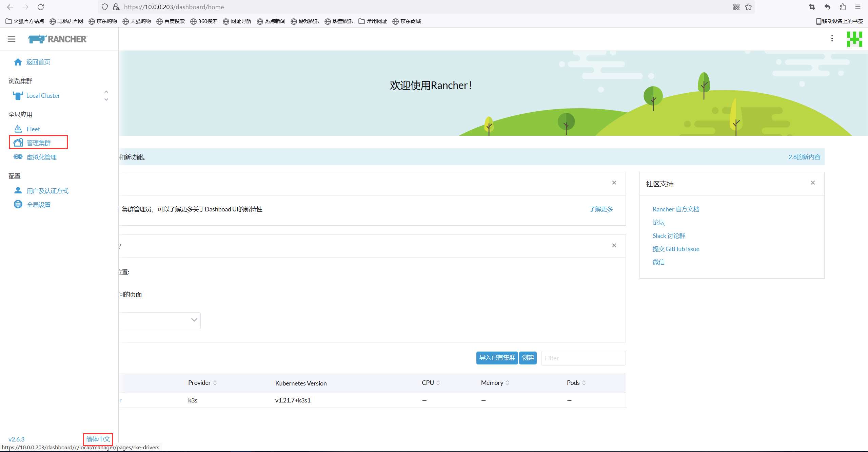Expand the Local Cluster selector arrows

(x=106, y=96)
